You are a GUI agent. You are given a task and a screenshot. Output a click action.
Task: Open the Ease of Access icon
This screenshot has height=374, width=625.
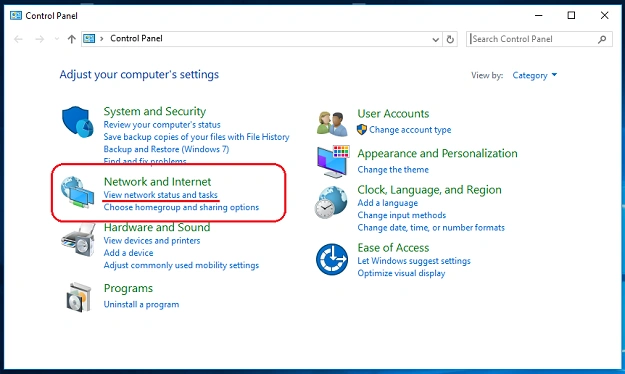pos(332,259)
